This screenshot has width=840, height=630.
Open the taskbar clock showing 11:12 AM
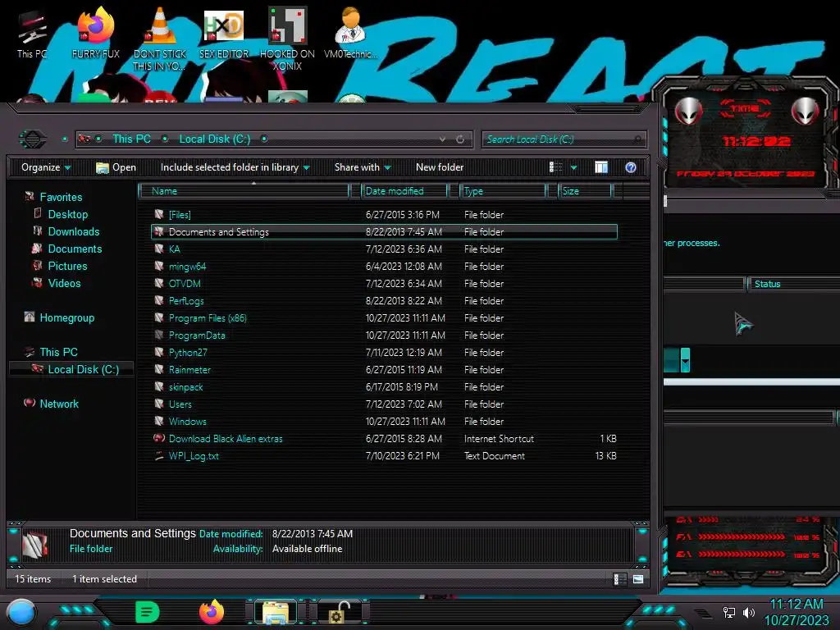pyautogui.click(x=796, y=612)
